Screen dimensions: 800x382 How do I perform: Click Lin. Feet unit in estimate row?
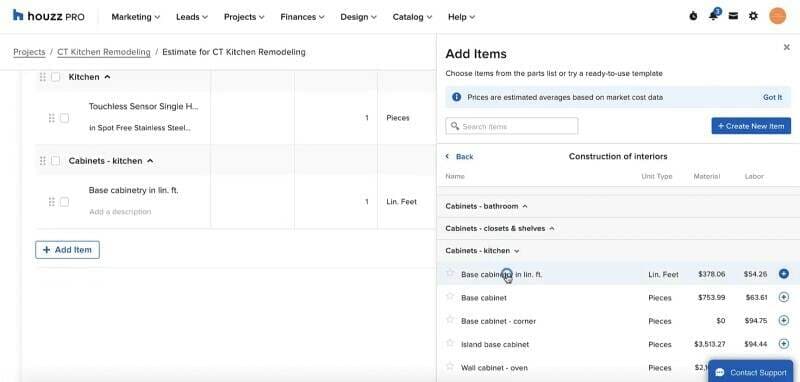pos(402,202)
